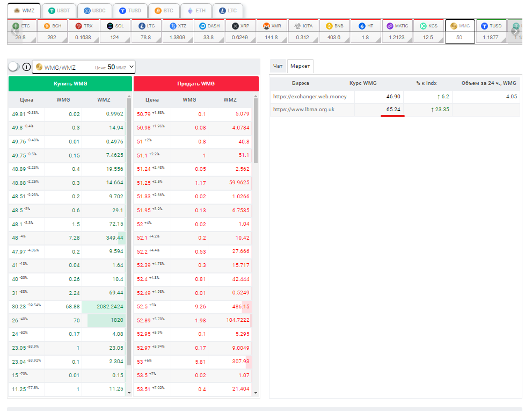Select the DASH coin tile

[x=209, y=32]
